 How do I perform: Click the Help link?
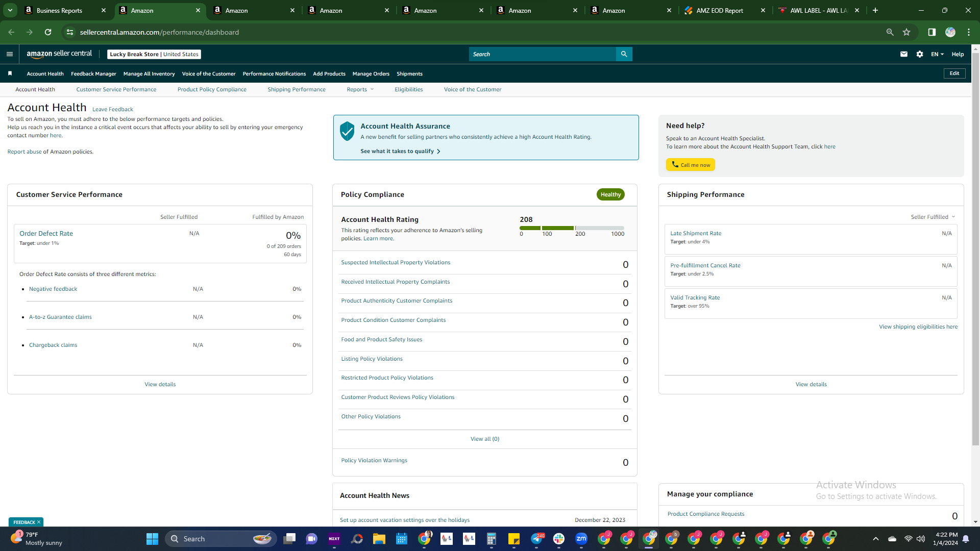[x=958, y=54]
